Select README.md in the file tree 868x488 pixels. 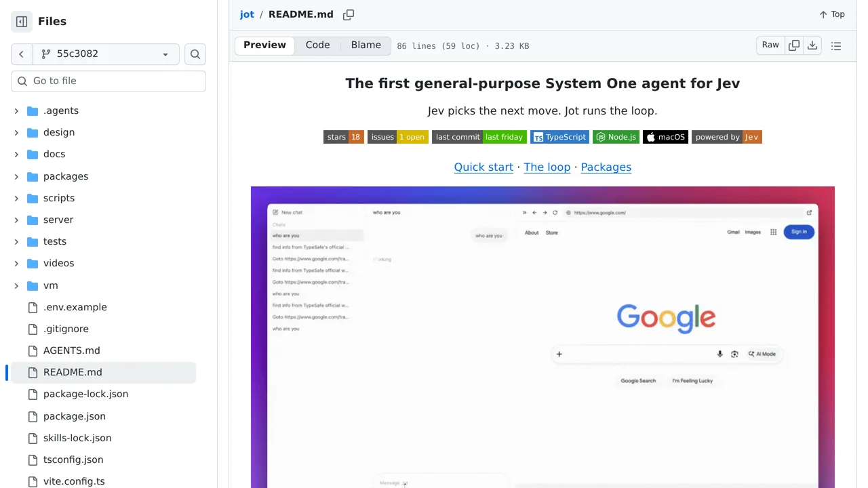[103, 372]
